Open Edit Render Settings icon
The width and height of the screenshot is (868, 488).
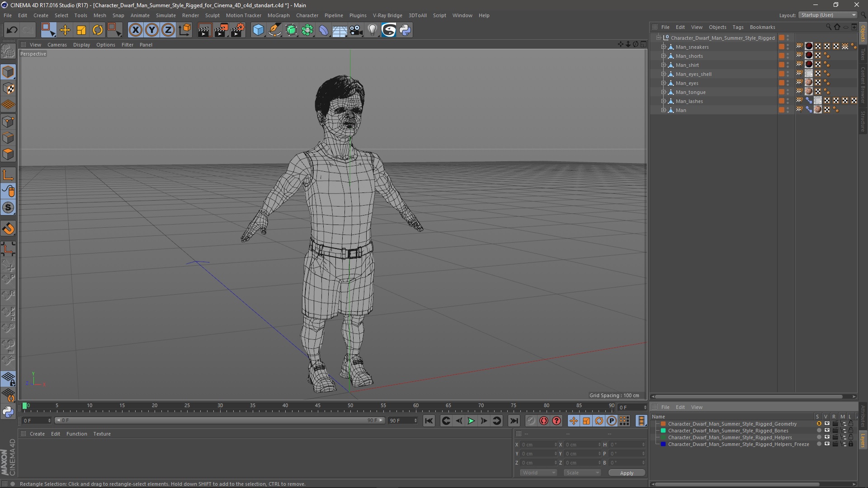click(x=238, y=30)
